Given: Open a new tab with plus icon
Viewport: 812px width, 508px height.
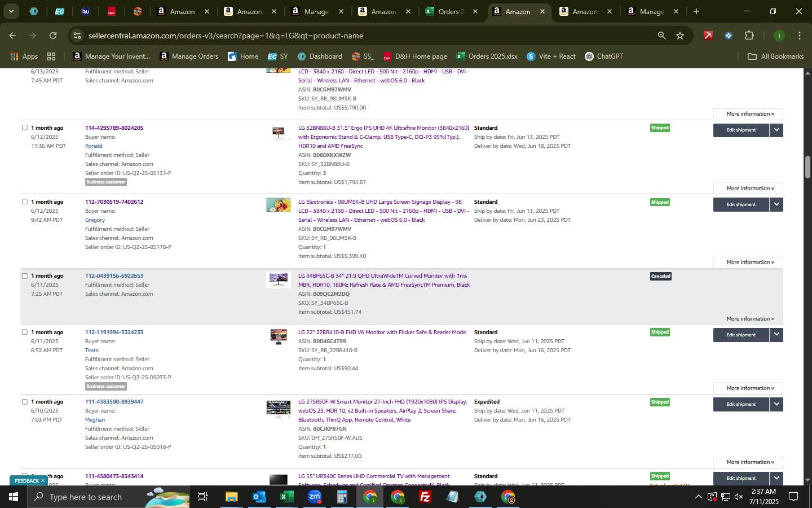Looking at the screenshot, I should [696, 11].
